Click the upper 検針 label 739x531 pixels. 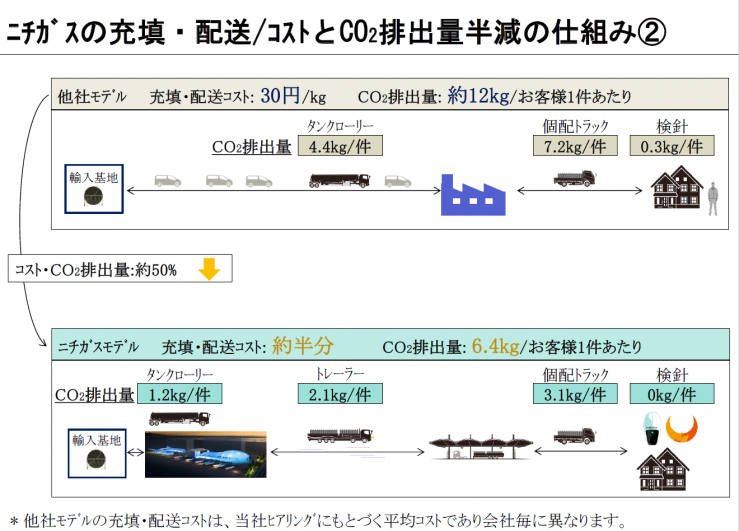point(672,126)
